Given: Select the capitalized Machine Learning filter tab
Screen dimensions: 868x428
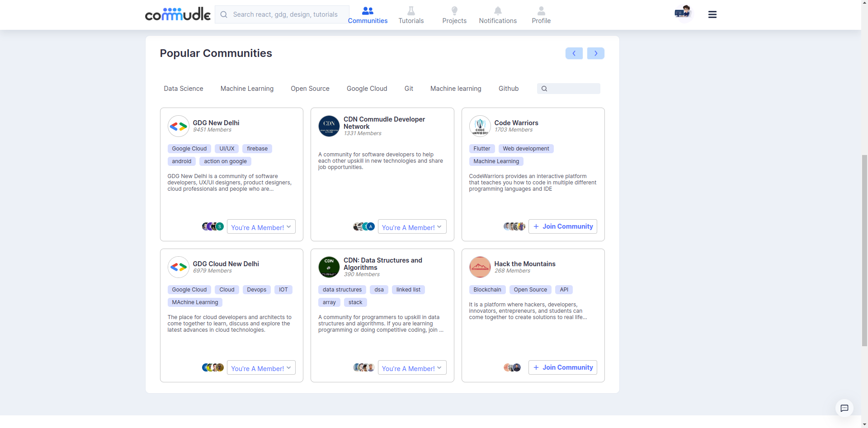Looking at the screenshot, I should (x=247, y=89).
